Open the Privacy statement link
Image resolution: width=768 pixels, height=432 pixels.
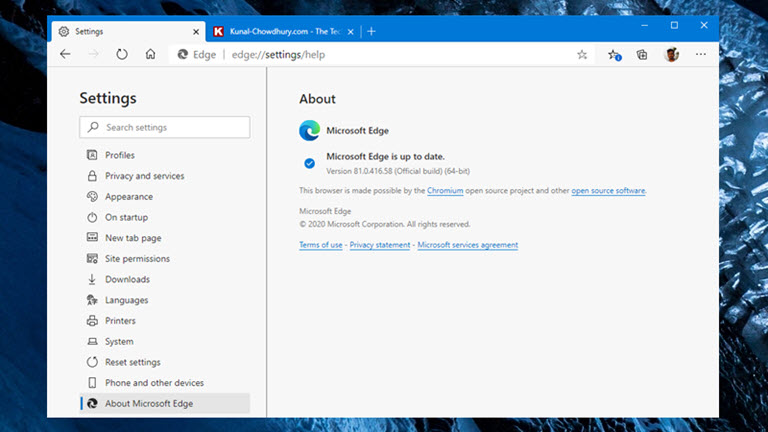pyautogui.click(x=380, y=245)
